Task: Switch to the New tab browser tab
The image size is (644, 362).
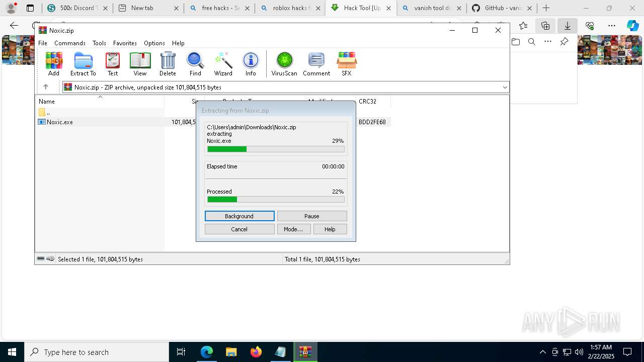Action: tap(148, 8)
